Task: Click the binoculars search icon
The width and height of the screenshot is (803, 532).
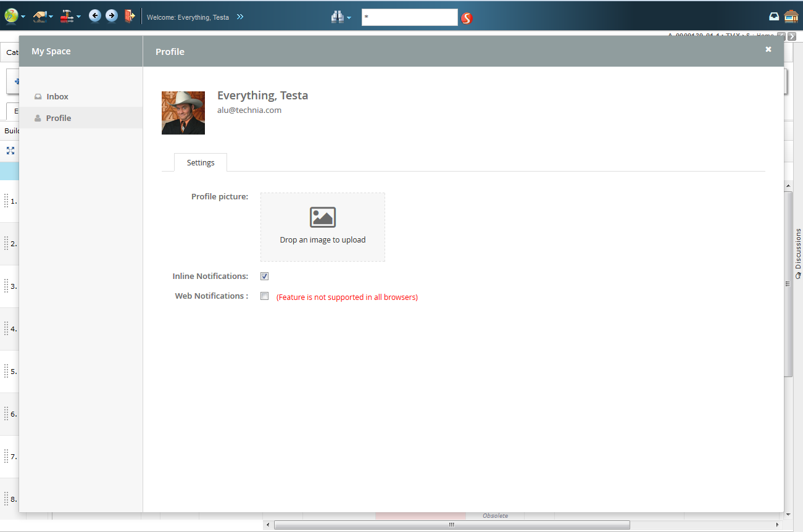Action: (337, 17)
